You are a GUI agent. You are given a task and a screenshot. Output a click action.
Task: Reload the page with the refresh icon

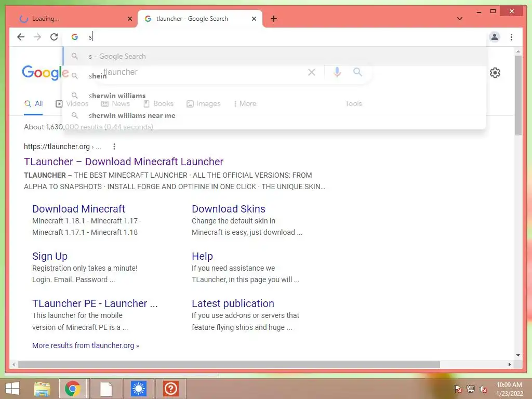(54, 37)
